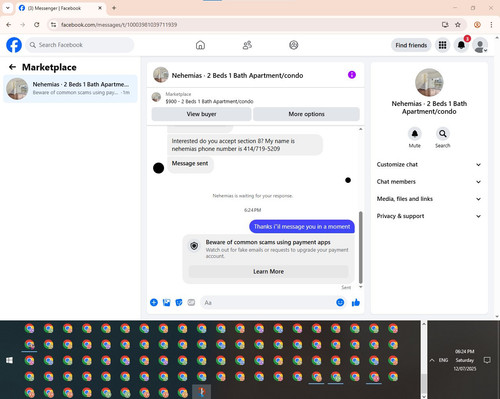Click the 'Message sent' bubble
Screen dimensions: 500x399
(x=190, y=164)
